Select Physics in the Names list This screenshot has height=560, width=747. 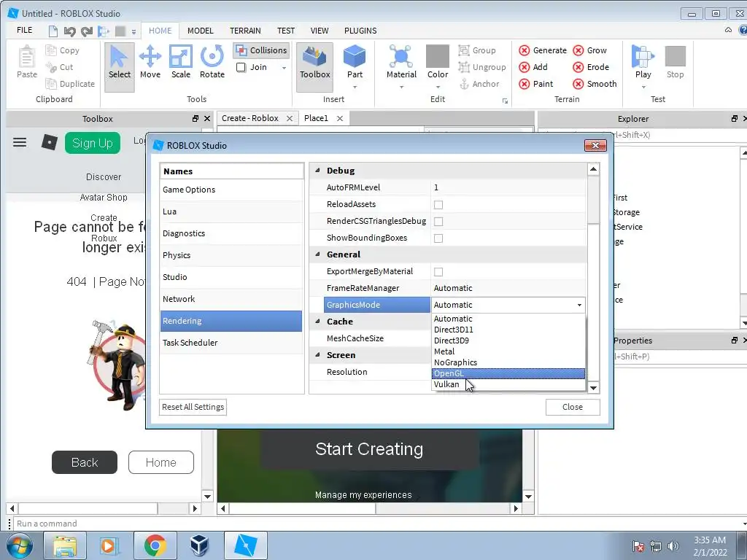[231, 255]
